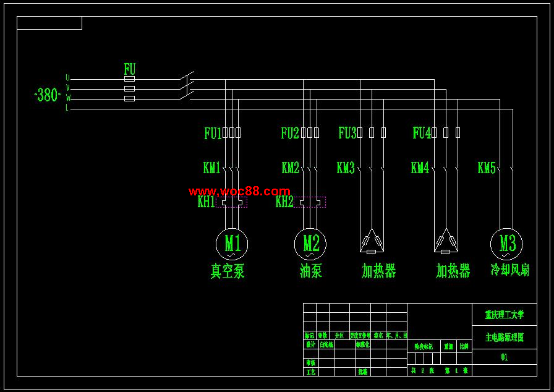Select the 'KH2' label text
The width and height of the screenshot is (554, 392).
284,202
